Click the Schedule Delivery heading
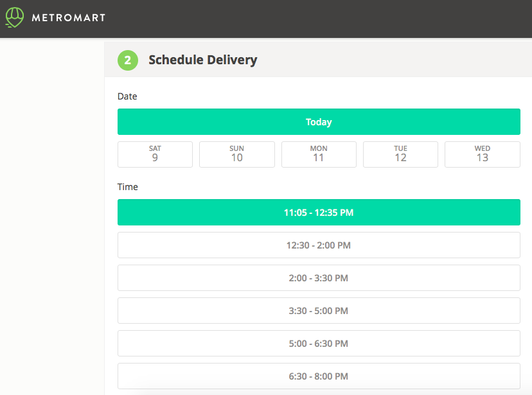The width and height of the screenshot is (532, 395). pos(203,60)
